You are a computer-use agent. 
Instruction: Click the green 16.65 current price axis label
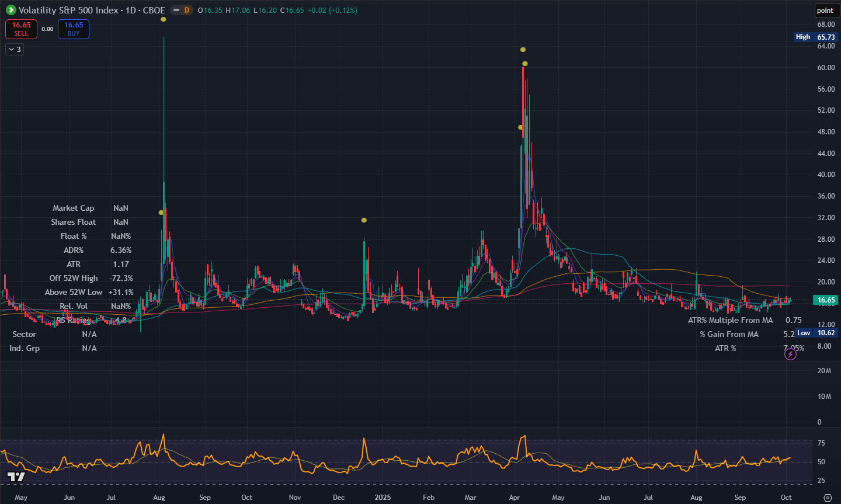pos(826,300)
